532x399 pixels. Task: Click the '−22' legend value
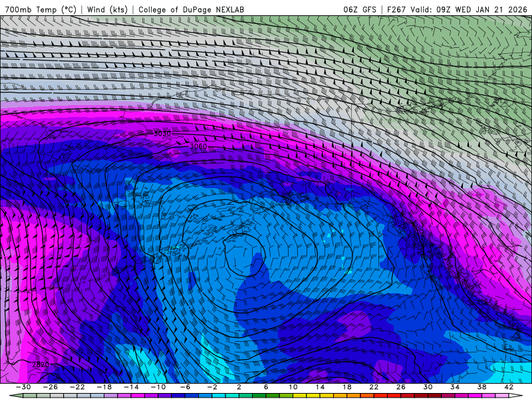click(x=77, y=387)
